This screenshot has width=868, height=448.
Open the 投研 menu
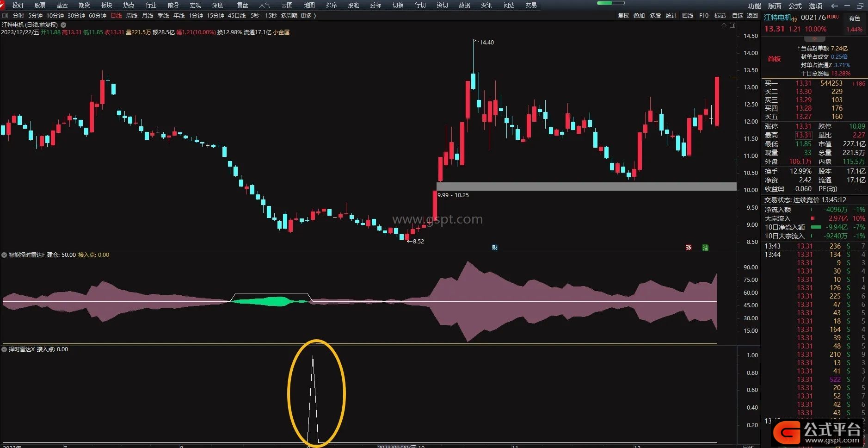pyautogui.click(x=18, y=5)
